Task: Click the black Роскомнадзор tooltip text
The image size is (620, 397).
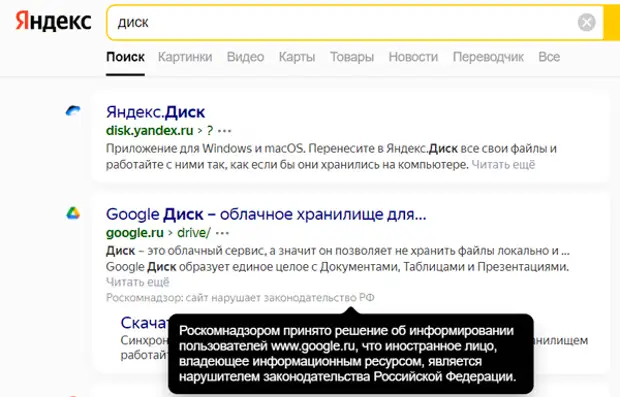Action: (x=348, y=354)
